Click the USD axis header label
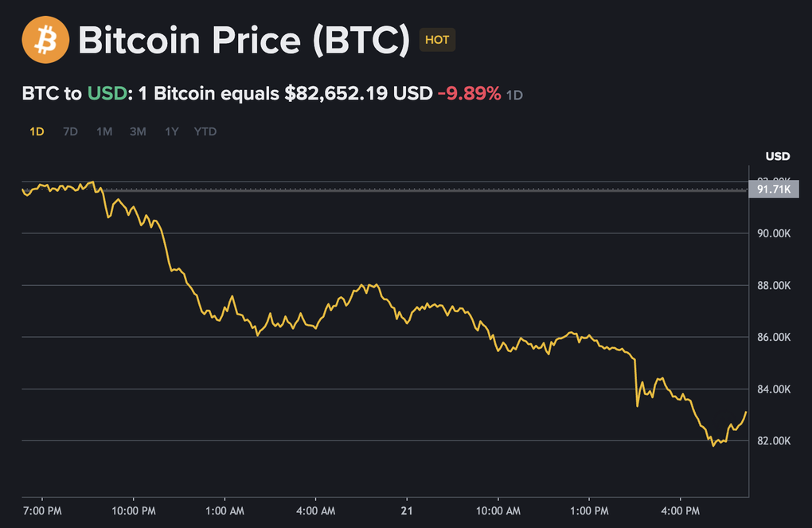 pyautogui.click(x=777, y=156)
